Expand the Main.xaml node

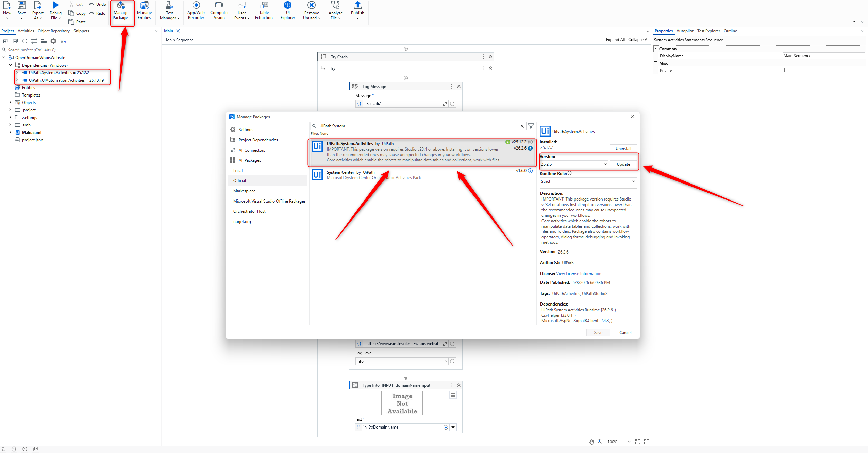10,133
